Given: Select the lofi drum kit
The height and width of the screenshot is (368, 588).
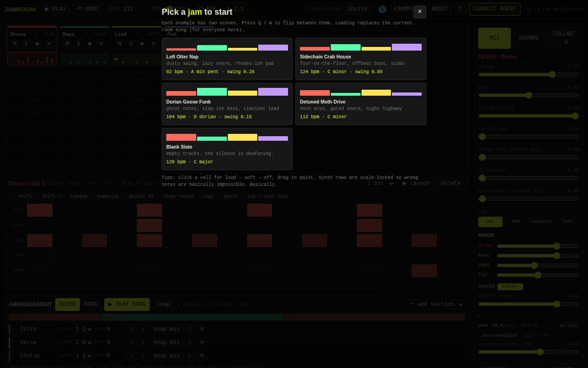Looking at the screenshot, I should (x=567, y=222).
